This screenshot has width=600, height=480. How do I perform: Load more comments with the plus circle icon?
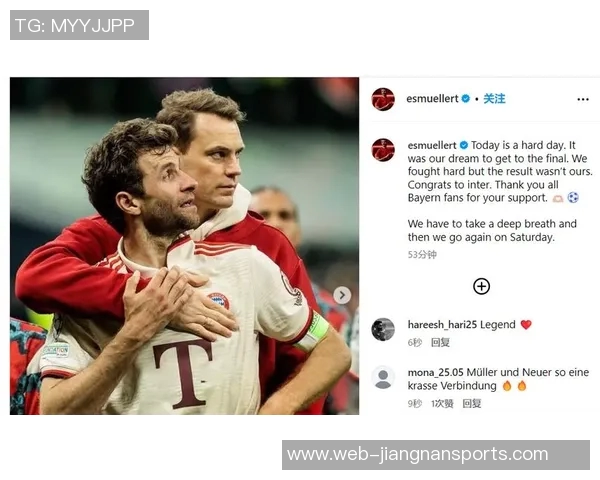(481, 286)
